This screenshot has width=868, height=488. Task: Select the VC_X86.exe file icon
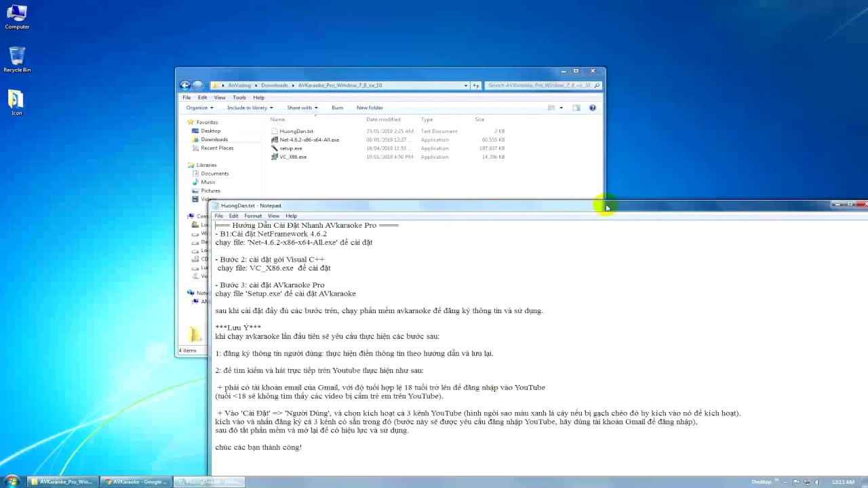(x=274, y=157)
